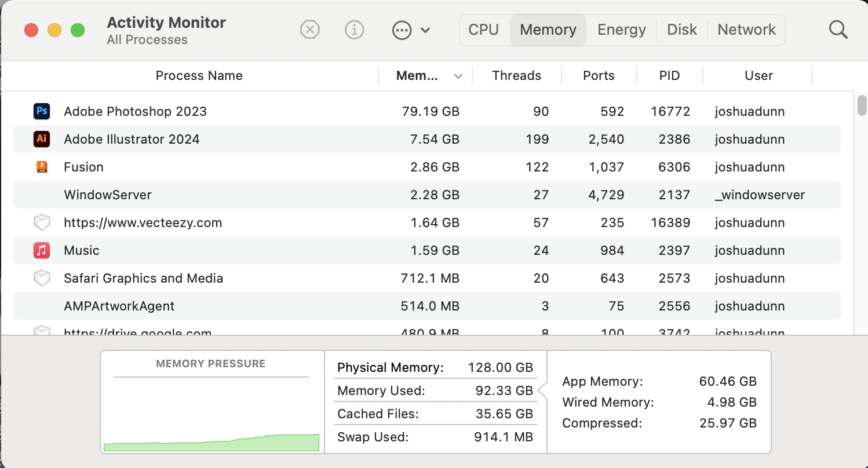This screenshot has width=868, height=468.
Task: Select the Adobe Illustrator 2024 icon
Action: [x=42, y=139]
